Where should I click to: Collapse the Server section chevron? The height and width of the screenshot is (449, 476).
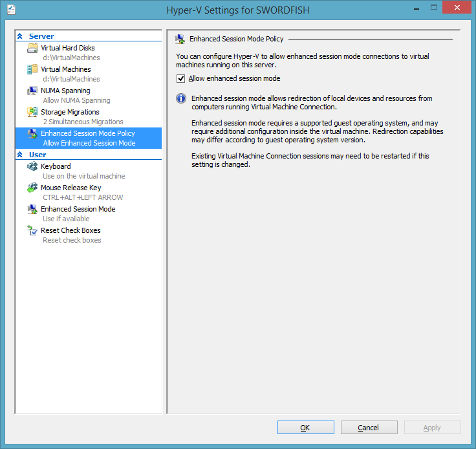pos(20,36)
